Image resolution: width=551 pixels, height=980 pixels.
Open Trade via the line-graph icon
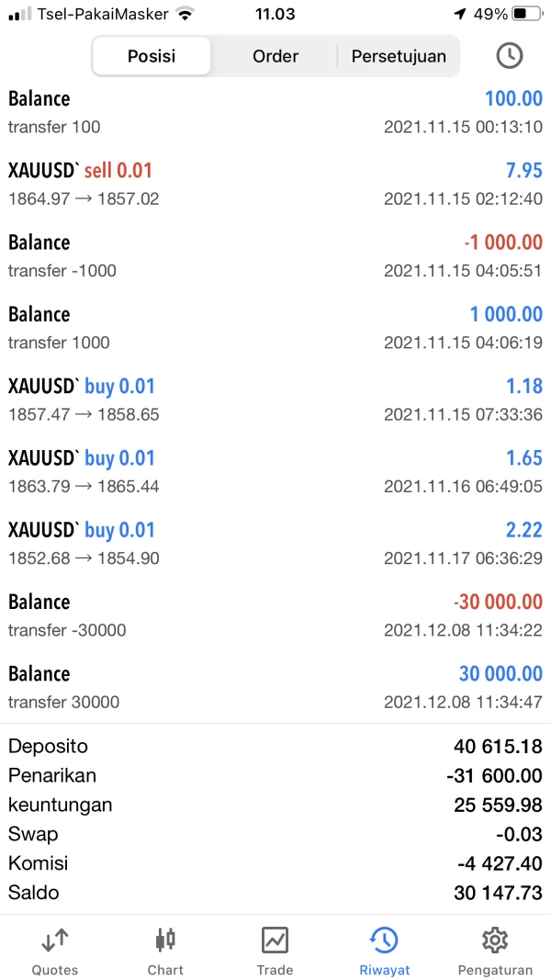click(x=275, y=940)
